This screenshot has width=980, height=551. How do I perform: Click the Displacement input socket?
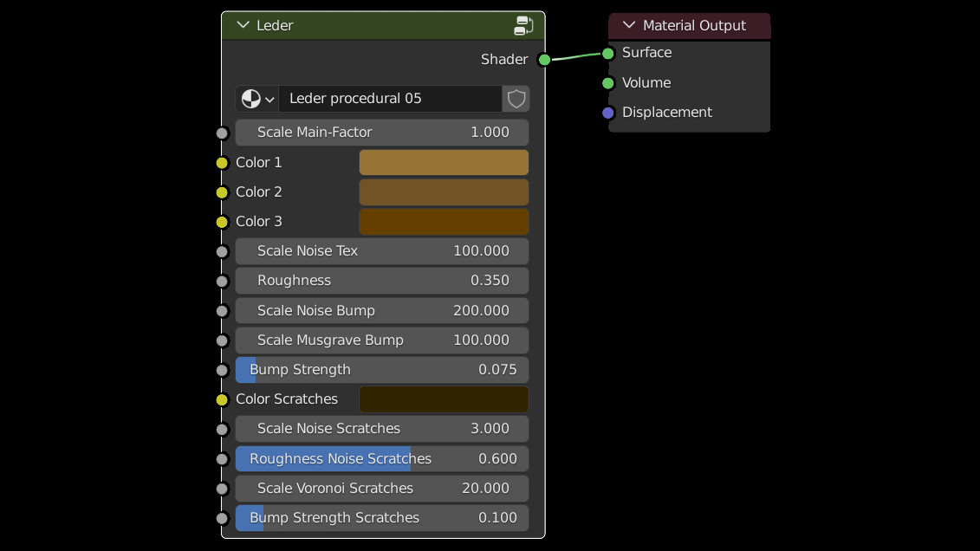[608, 113]
